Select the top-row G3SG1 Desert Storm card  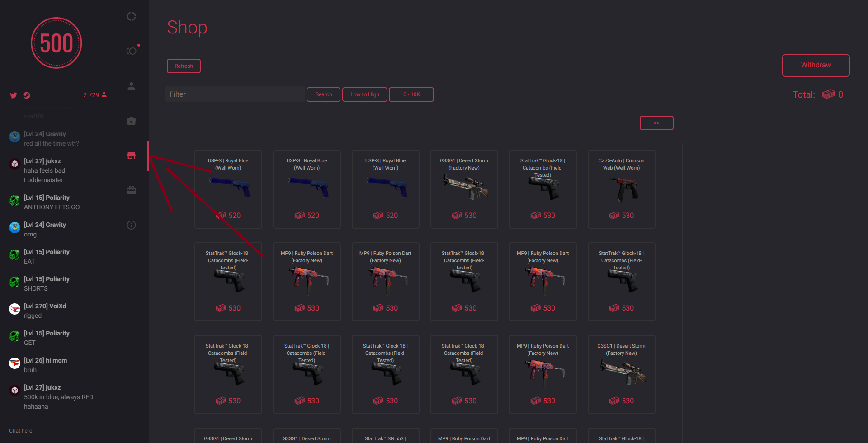tap(464, 189)
